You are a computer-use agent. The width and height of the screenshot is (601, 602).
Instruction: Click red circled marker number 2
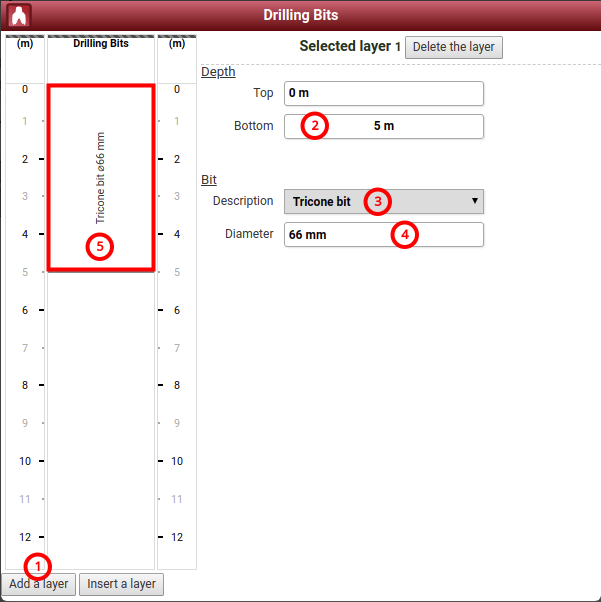pyautogui.click(x=315, y=126)
